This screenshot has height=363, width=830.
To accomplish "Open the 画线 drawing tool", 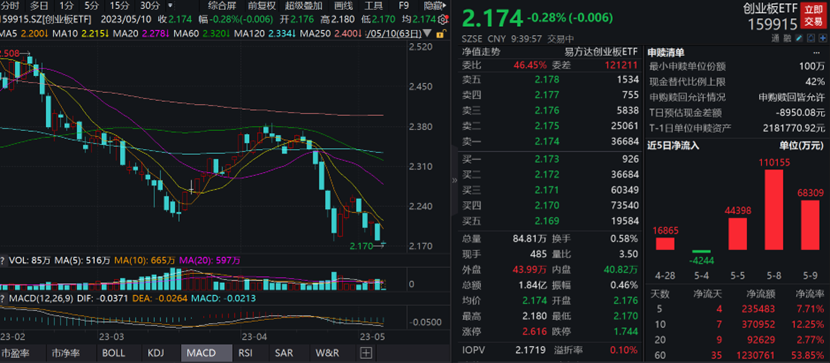I will coord(344,6).
